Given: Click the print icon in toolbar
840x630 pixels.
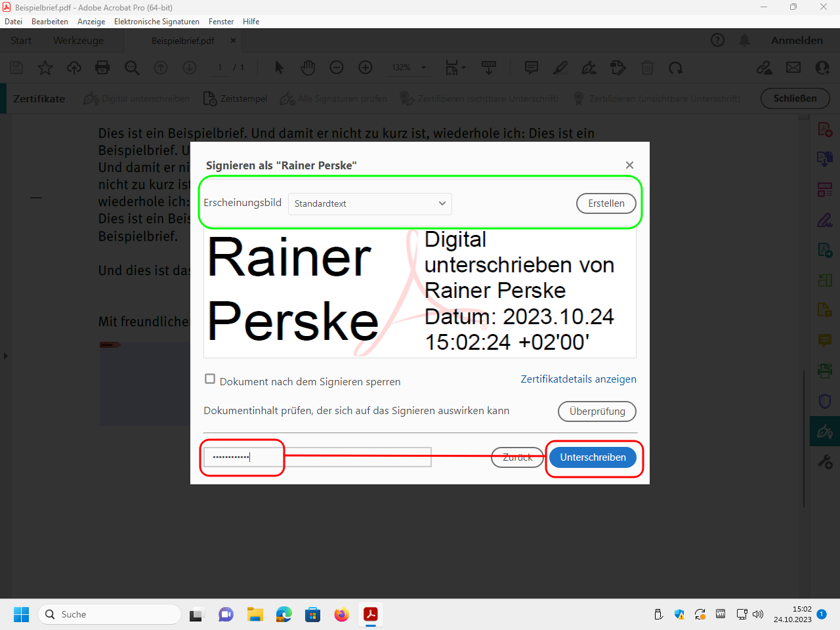Looking at the screenshot, I should pyautogui.click(x=102, y=68).
